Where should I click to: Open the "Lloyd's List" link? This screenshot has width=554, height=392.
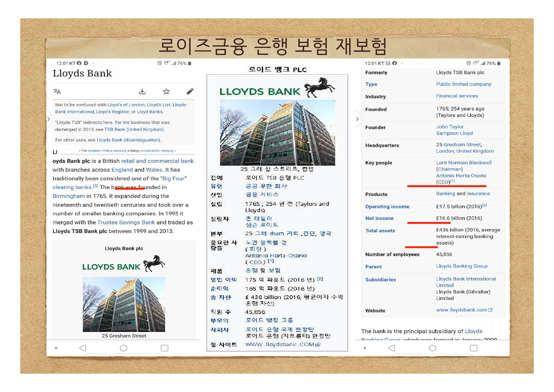(159, 105)
